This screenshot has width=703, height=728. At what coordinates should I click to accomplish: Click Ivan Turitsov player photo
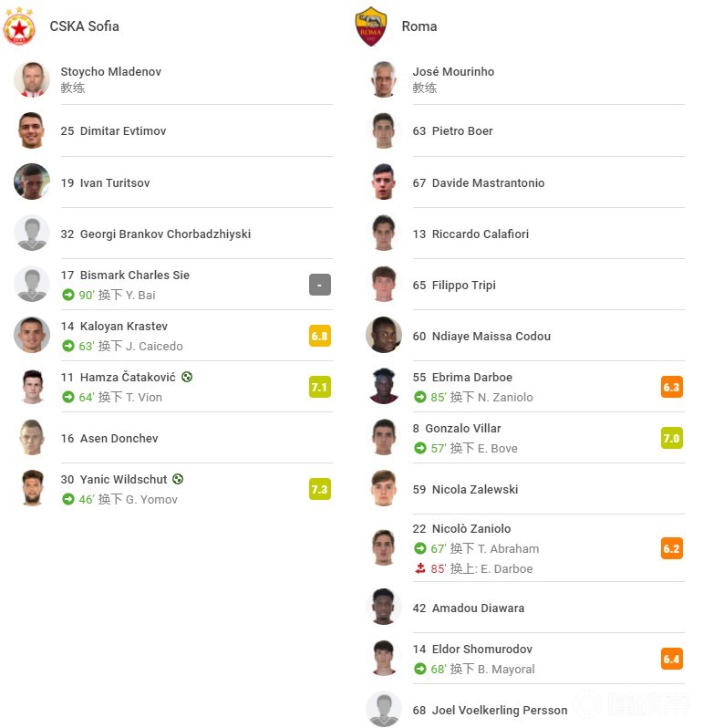coord(32,182)
